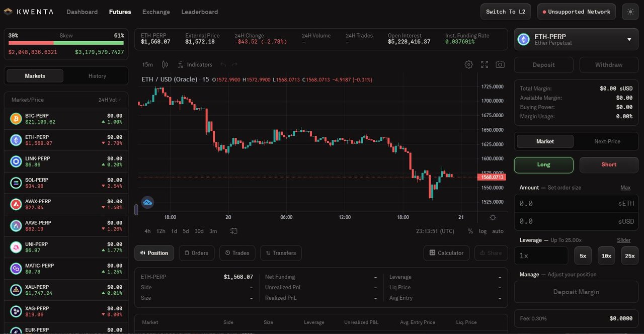Set leverage to 25x

630,256
